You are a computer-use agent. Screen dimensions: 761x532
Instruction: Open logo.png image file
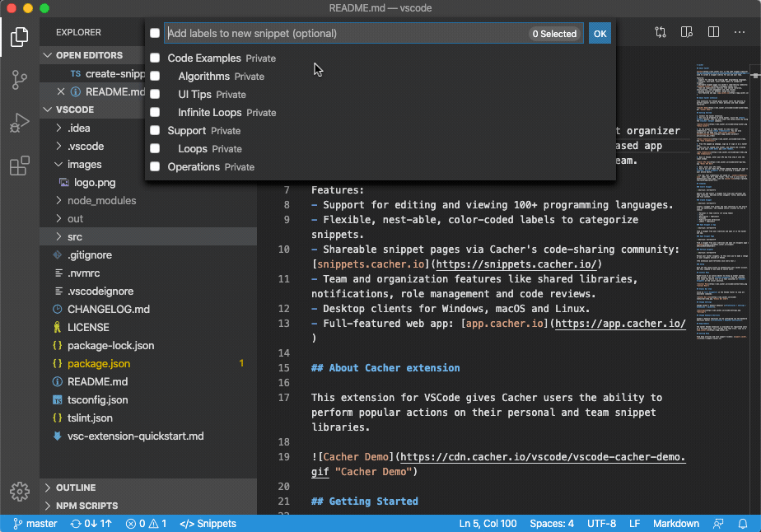coord(95,183)
